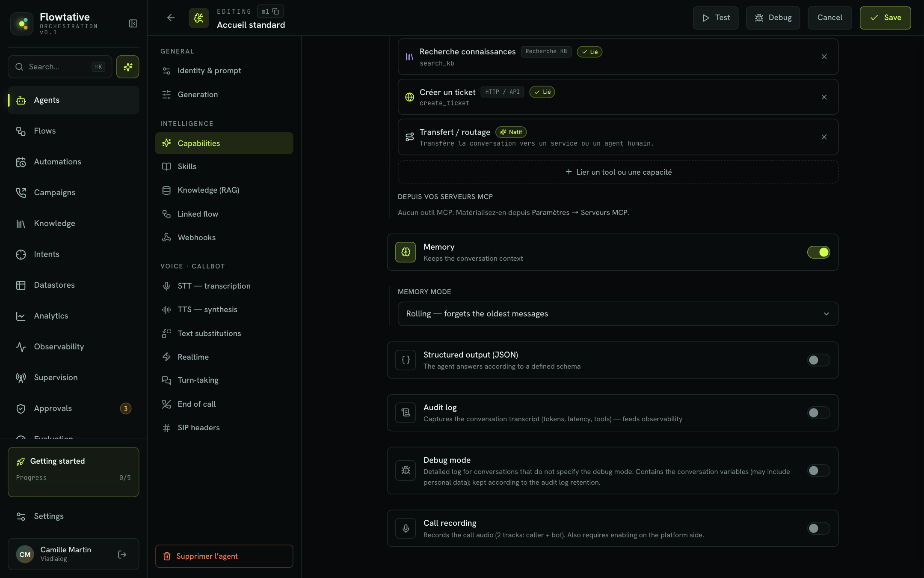Click the AI sparkle button beside search
Image resolution: width=924 pixels, height=578 pixels.
[x=127, y=67]
